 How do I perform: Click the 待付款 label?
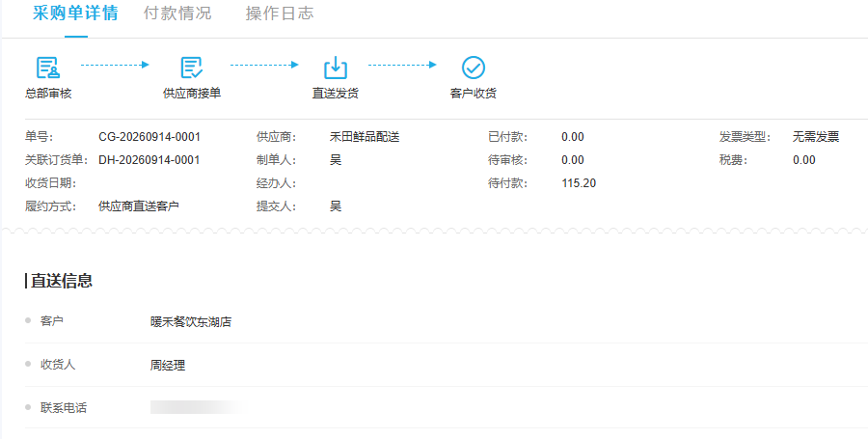click(x=507, y=183)
